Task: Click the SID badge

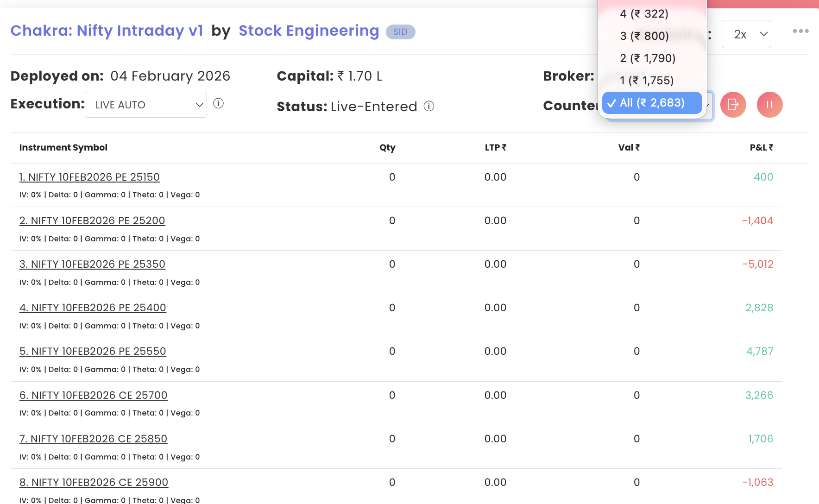Action: 400,31
